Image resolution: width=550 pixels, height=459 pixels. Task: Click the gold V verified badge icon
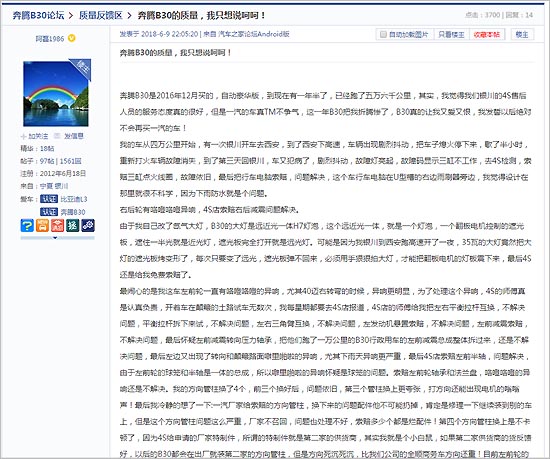click(x=72, y=38)
